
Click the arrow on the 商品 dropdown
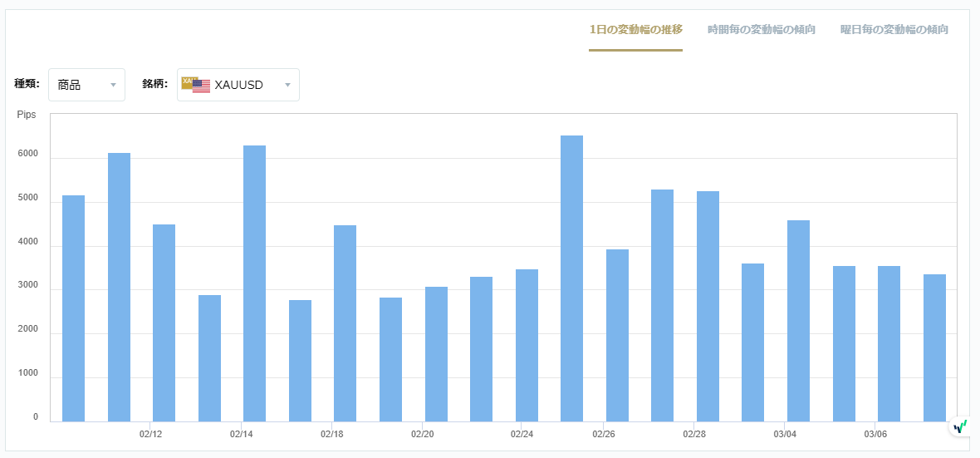point(113,85)
